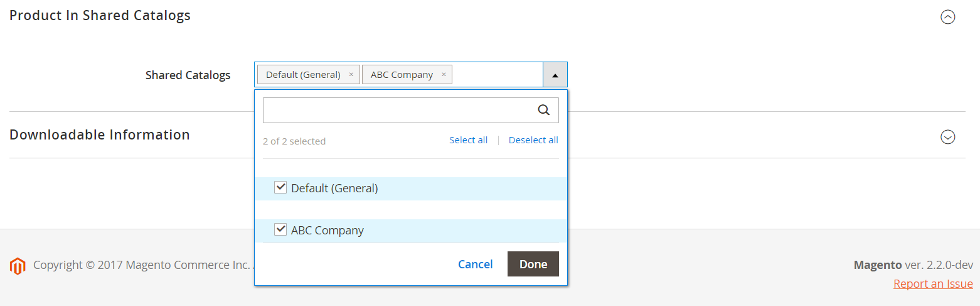Click Select all link
This screenshot has height=306, width=980.
[x=468, y=140]
